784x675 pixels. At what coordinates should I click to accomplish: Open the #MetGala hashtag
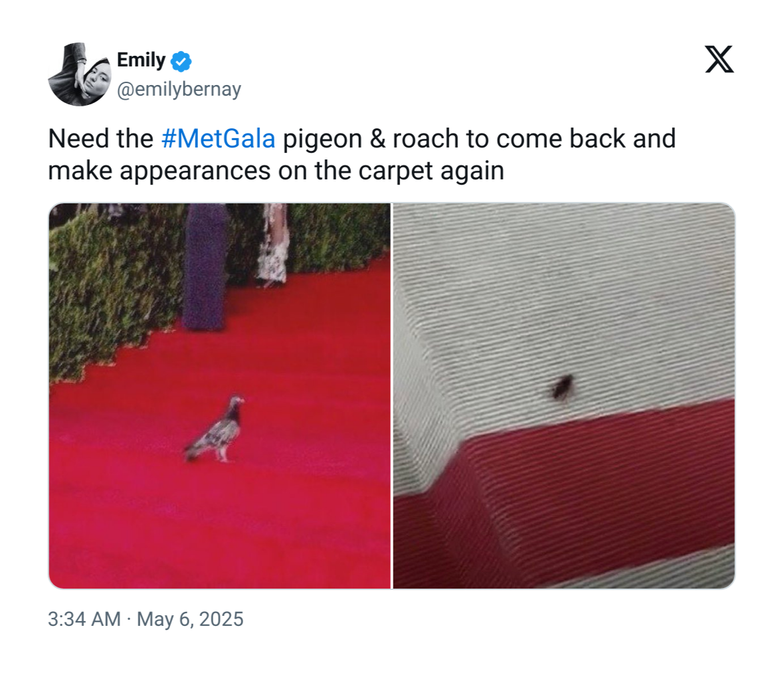coord(218,138)
